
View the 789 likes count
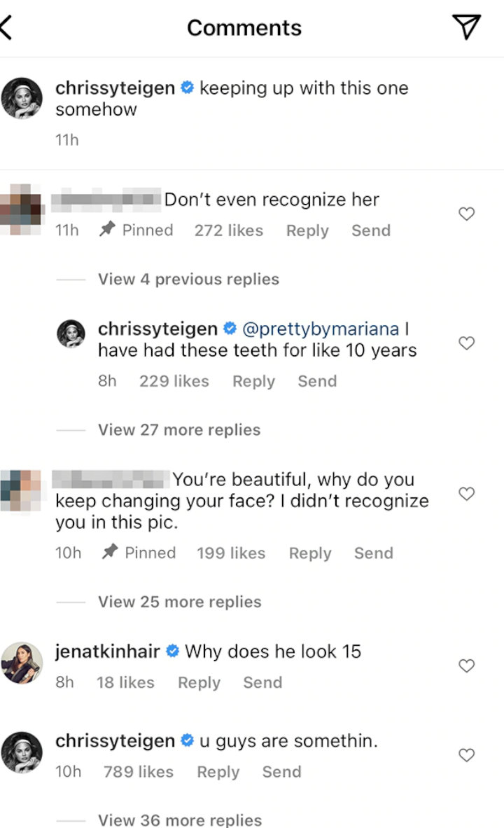click(x=139, y=771)
